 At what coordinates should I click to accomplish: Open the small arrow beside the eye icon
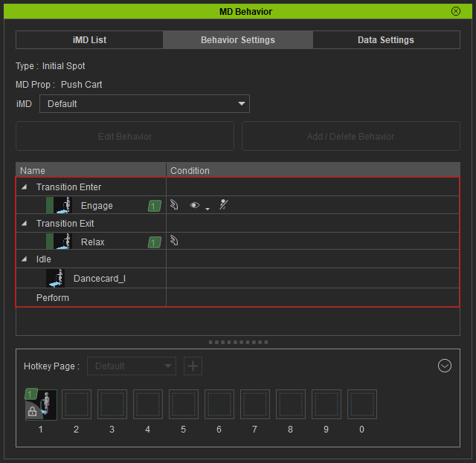click(x=208, y=209)
